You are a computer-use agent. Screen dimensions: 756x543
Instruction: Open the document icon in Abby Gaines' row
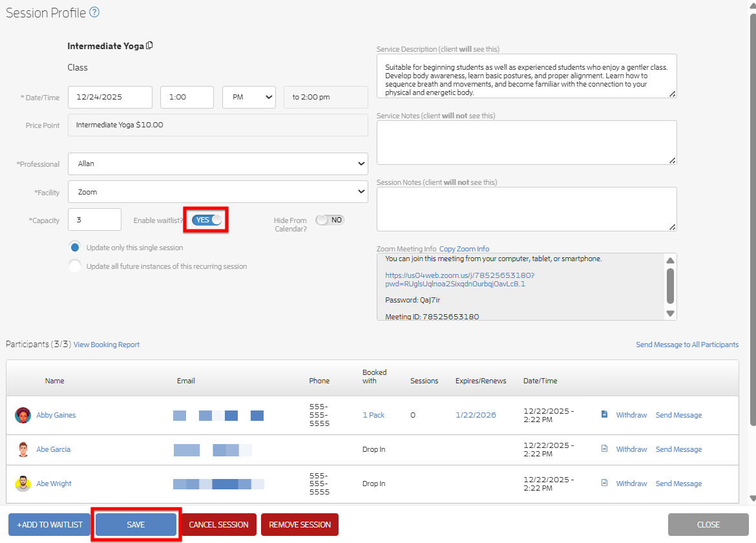coord(604,414)
